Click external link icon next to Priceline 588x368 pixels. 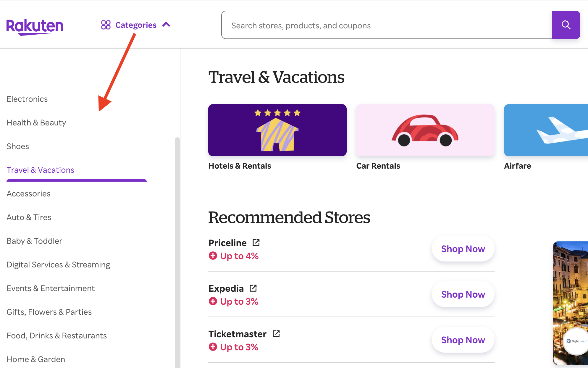tap(256, 243)
